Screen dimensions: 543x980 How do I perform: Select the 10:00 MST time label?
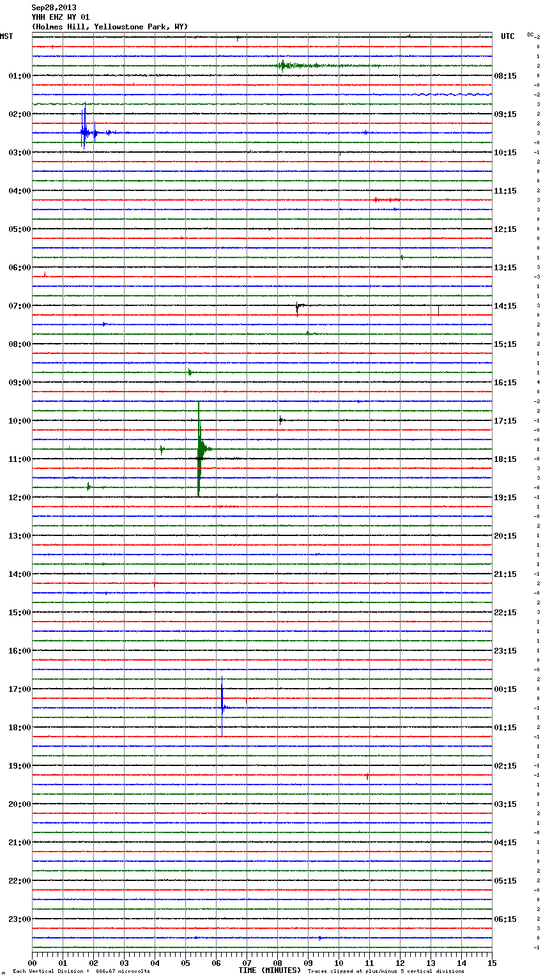[x=19, y=421]
